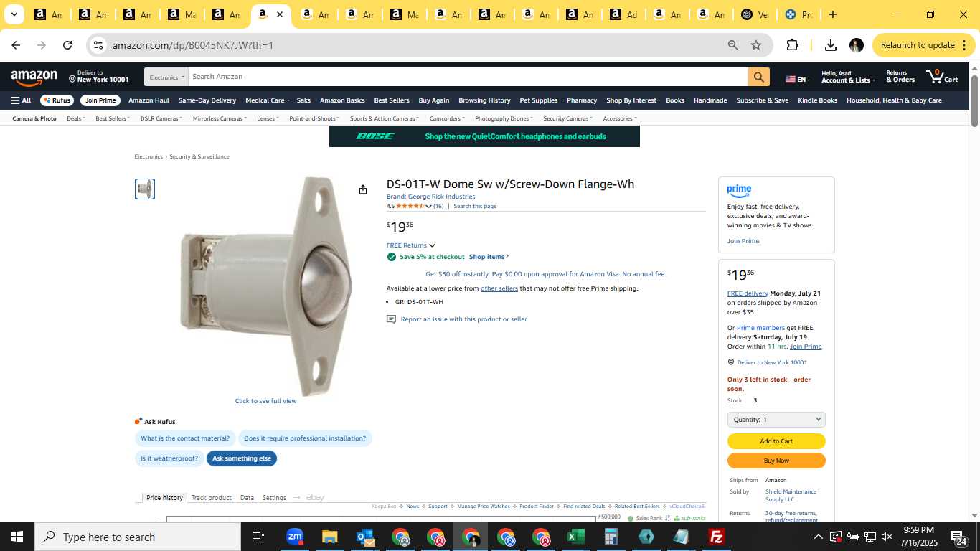Select Best Sellers in navigation bar

point(392,100)
